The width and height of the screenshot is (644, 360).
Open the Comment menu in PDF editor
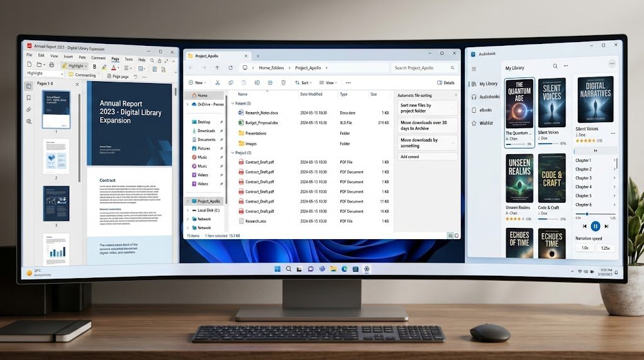point(98,58)
